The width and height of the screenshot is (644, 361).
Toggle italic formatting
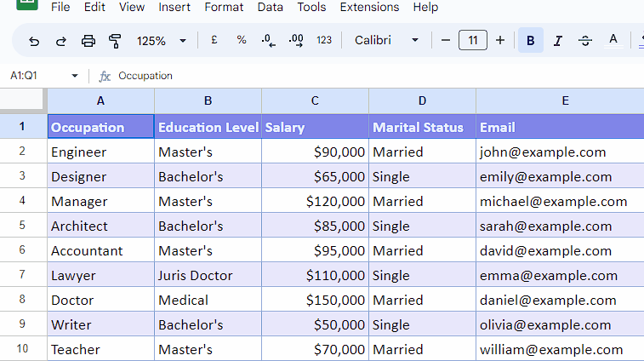click(558, 40)
